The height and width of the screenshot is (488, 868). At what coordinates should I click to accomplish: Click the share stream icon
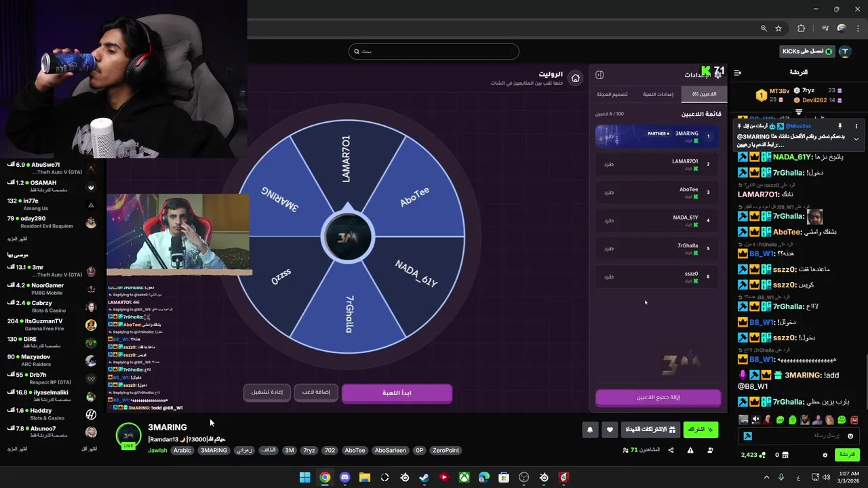(671, 450)
